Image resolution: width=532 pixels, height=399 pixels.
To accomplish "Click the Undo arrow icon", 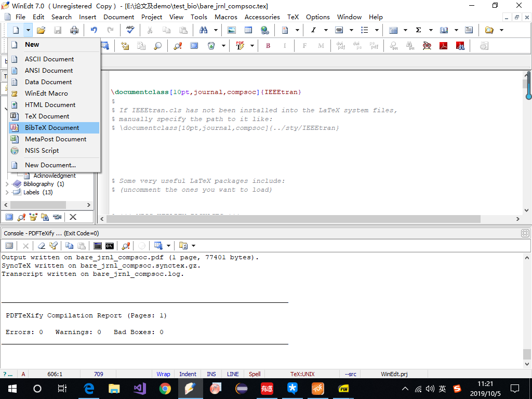I will pos(94,30).
